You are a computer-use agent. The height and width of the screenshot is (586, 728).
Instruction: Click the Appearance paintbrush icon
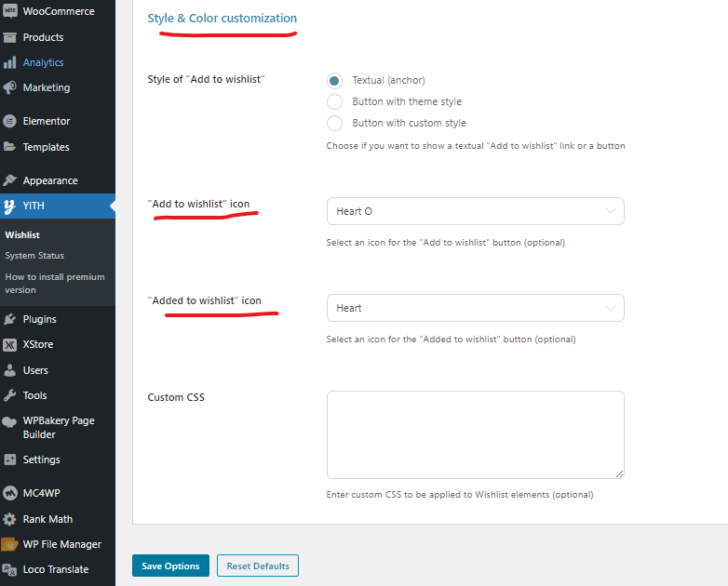tap(9, 180)
